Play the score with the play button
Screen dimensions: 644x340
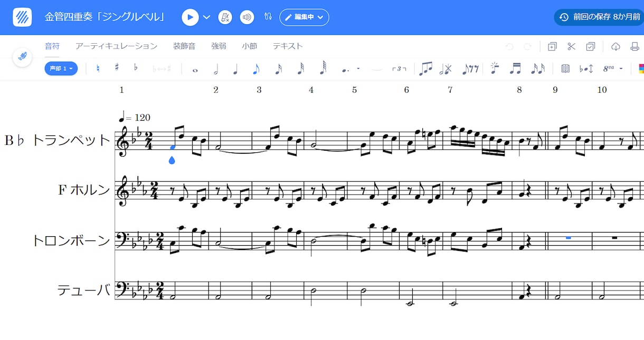tap(190, 17)
